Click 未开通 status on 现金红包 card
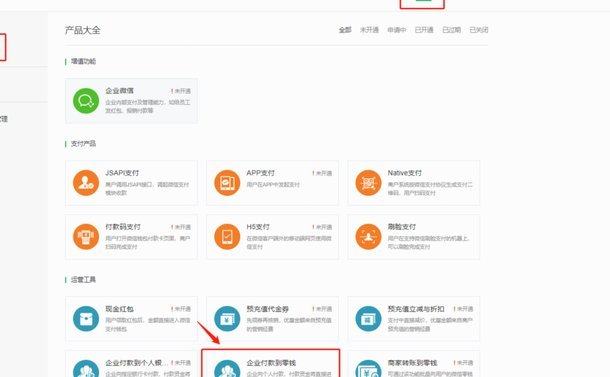 181,309
